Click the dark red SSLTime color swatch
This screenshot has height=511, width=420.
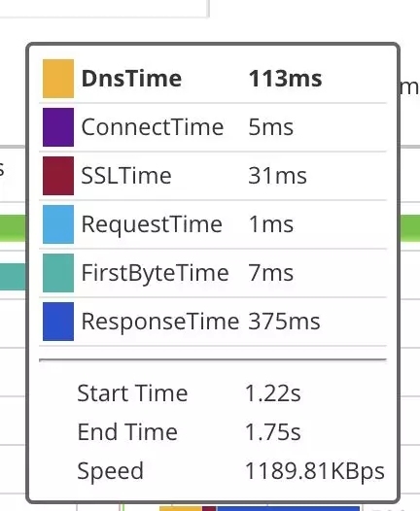58,176
